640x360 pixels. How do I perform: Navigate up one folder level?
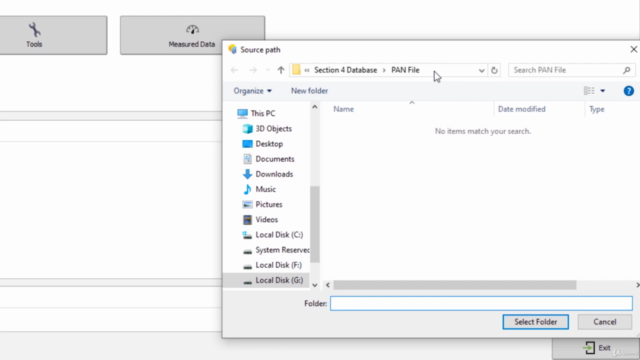[281, 70]
